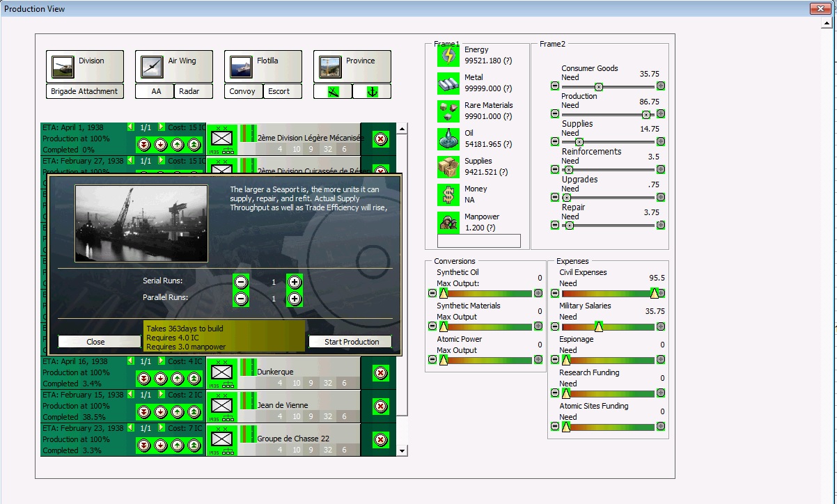
Task: Click the anchor seaport icon button
Action: pos(372,91)
